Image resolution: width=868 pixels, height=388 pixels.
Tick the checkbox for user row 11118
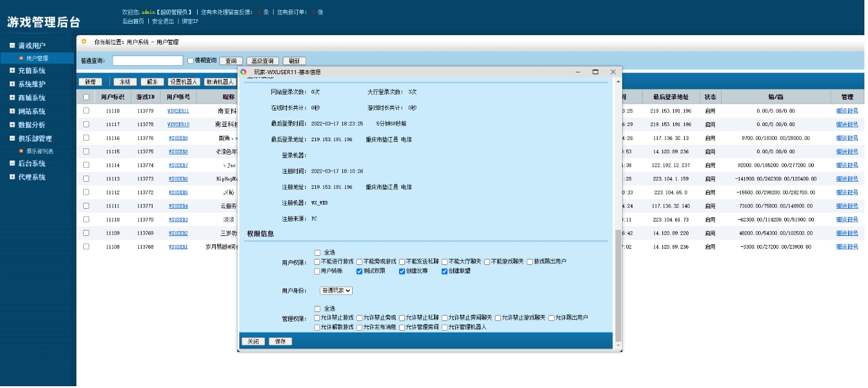point(86,110)
